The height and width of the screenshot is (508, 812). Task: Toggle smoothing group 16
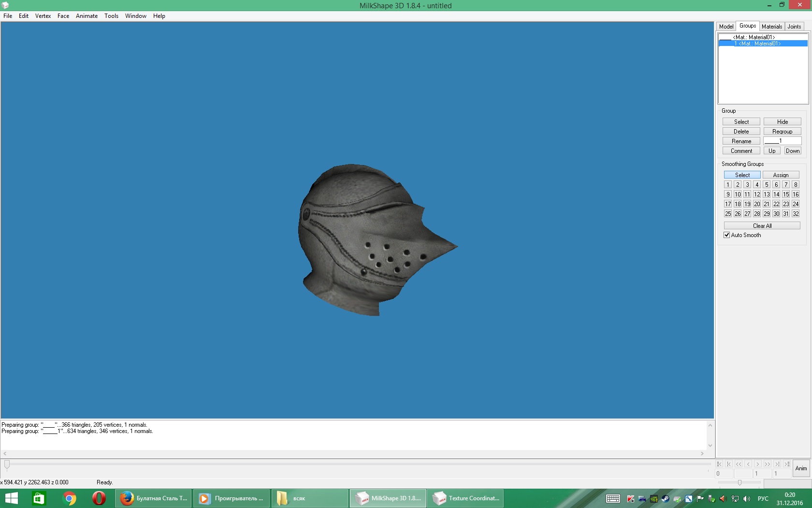click(x=796, y=194)
